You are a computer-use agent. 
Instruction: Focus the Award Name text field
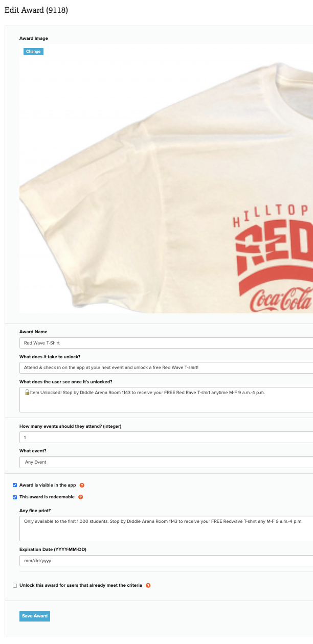(x=166, y=343)
